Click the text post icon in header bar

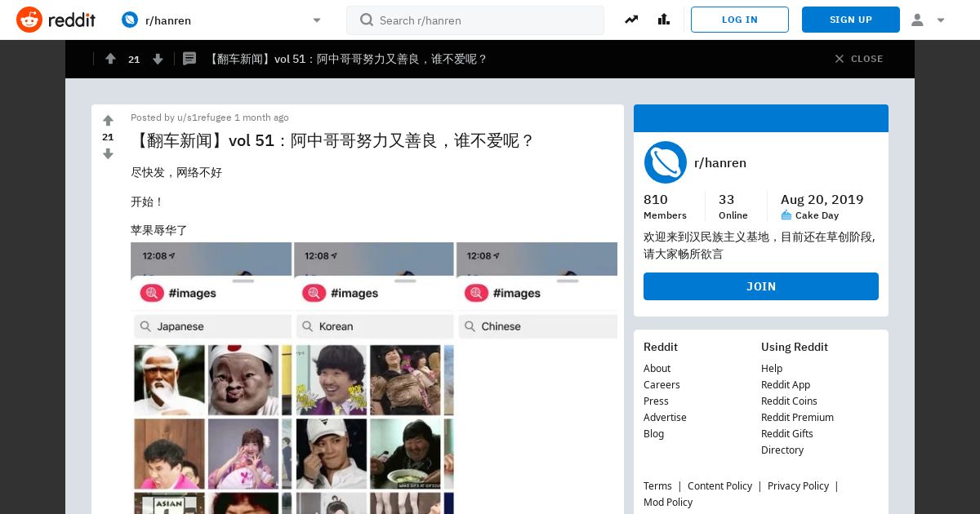click(x=189, y=59)
